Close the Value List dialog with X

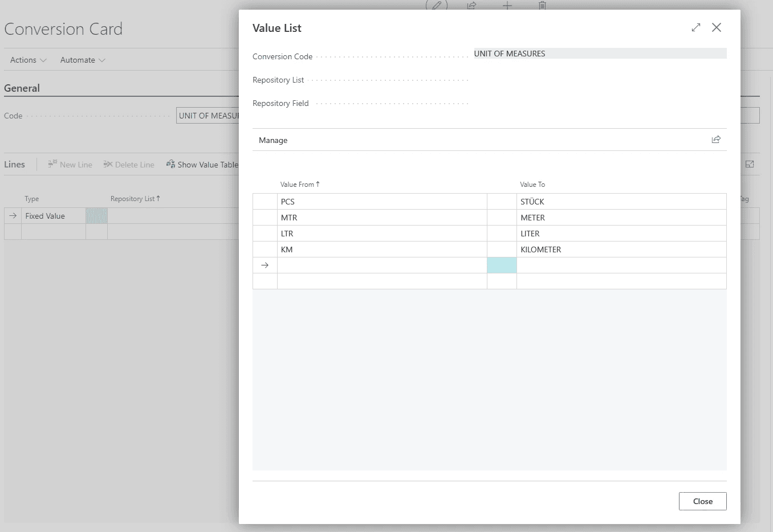coord(717,27)
